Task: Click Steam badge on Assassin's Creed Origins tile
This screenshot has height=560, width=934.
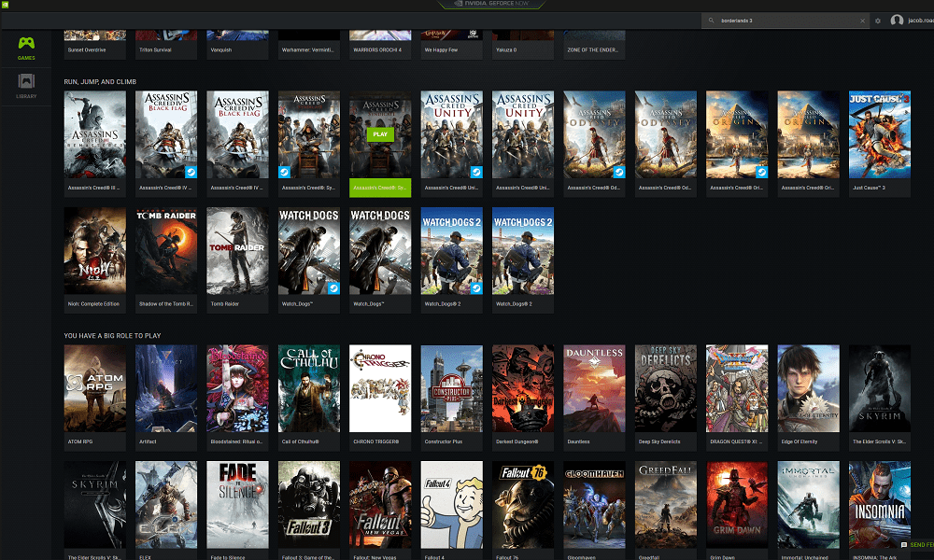Action: point(762,172)
